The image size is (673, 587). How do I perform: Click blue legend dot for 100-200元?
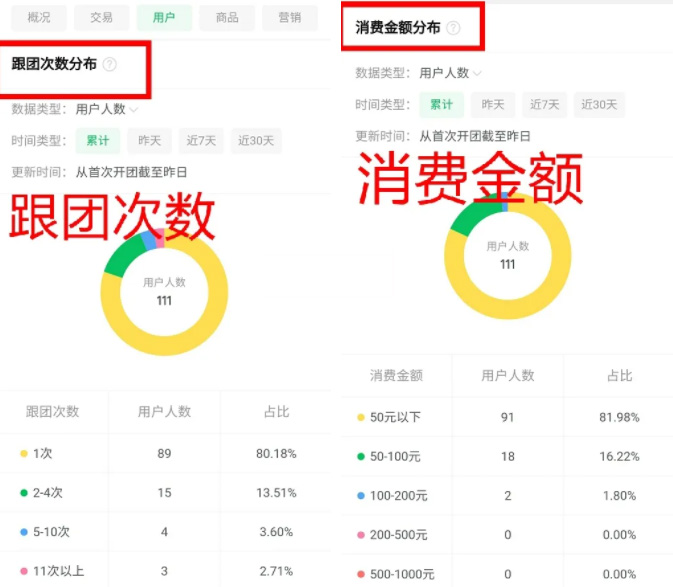point(361,496)
